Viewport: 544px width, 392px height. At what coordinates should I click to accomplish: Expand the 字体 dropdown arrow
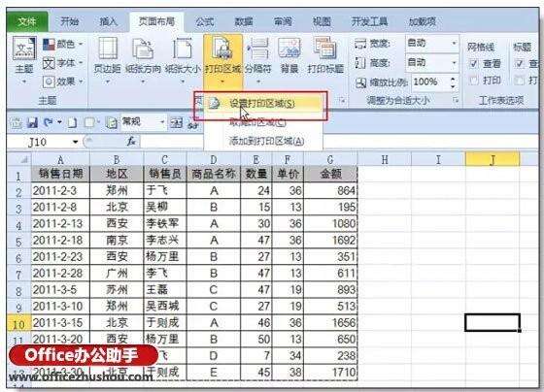(81, 63)
